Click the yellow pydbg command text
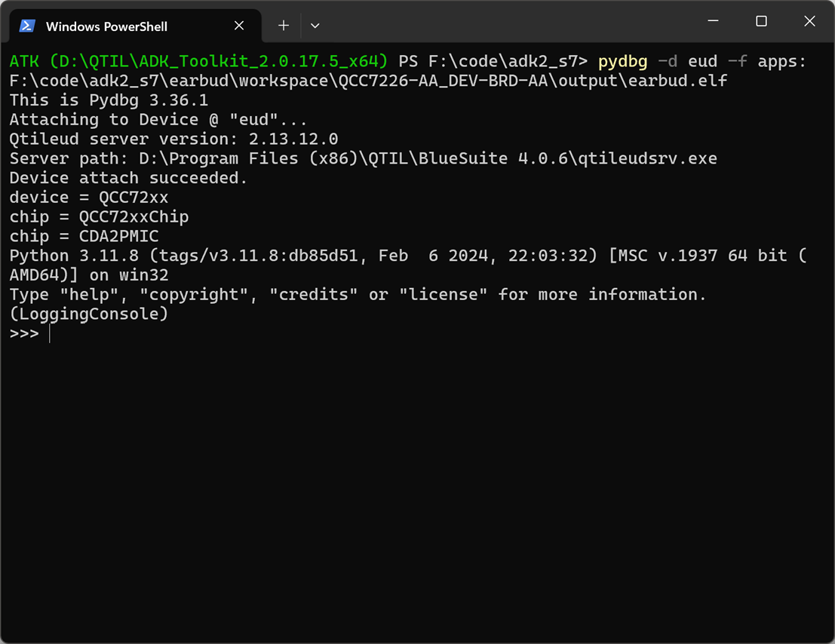 (x=622, y=61)
